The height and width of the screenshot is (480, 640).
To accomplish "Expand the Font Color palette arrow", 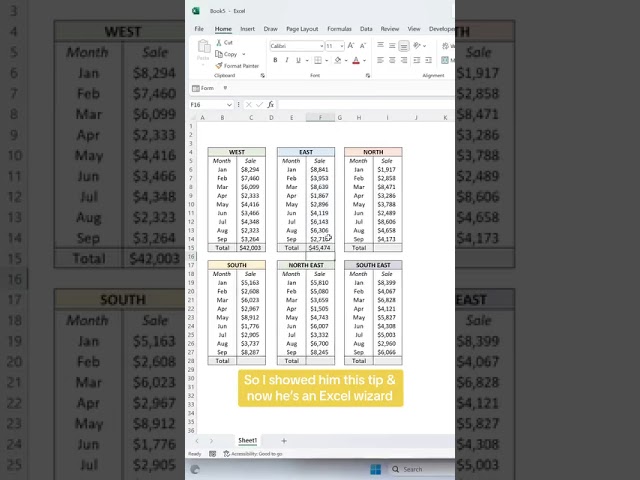I will pos(364,61).
